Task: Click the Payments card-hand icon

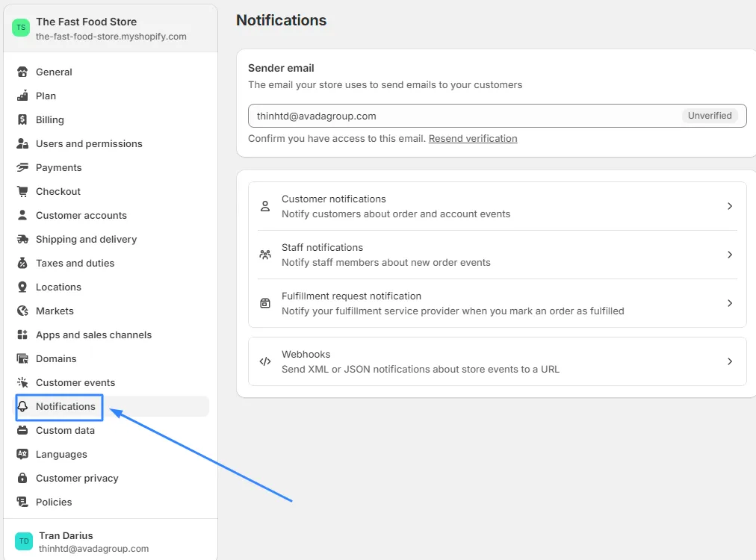Action: [x=22, y=167]
